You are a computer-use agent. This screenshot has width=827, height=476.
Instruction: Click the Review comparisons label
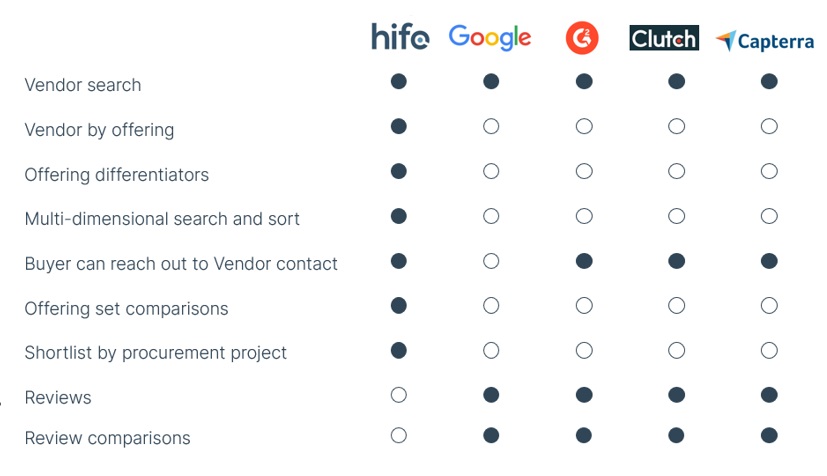coord(107,438)
